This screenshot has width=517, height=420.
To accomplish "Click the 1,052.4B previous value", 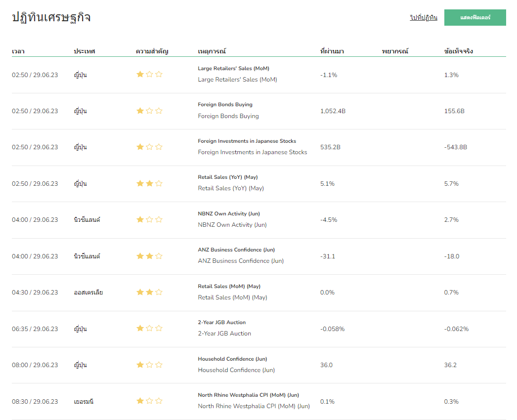I will (x=333, y=111).
